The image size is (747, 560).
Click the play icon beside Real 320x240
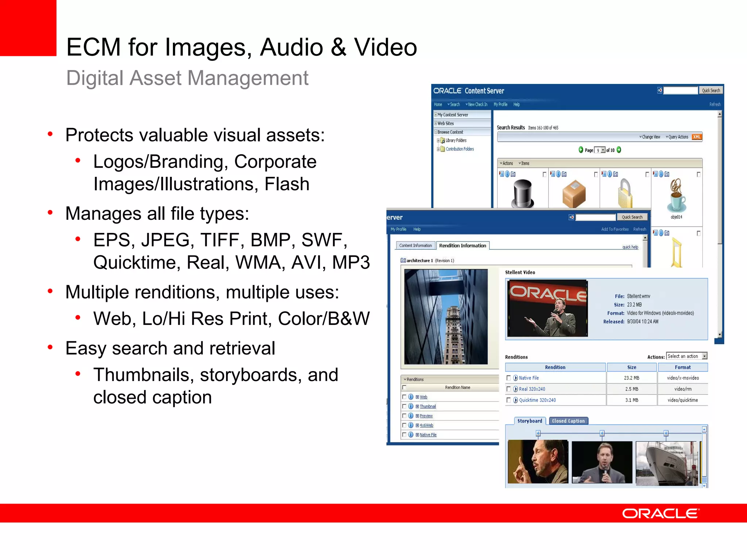point(515,389)
